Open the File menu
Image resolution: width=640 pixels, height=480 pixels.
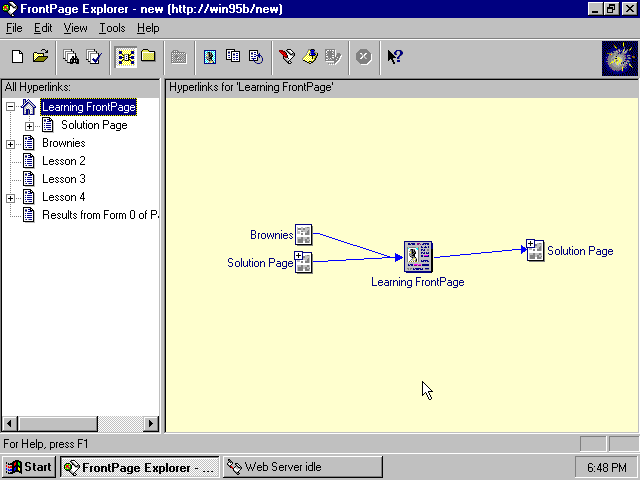coord(14,28)
